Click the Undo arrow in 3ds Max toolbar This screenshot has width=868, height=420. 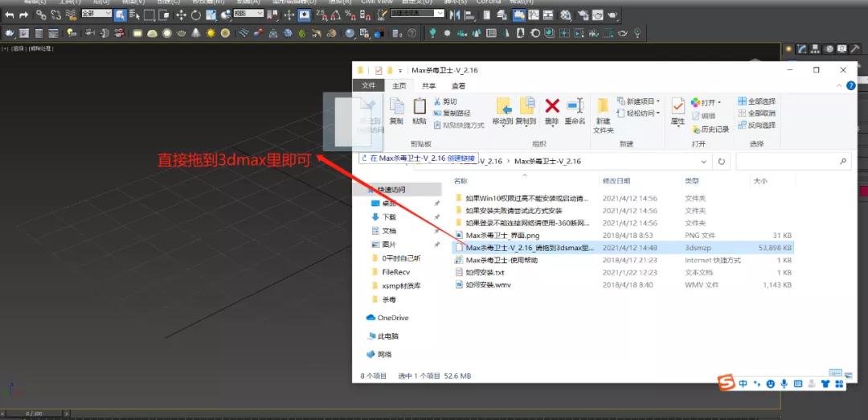(10, 15)
